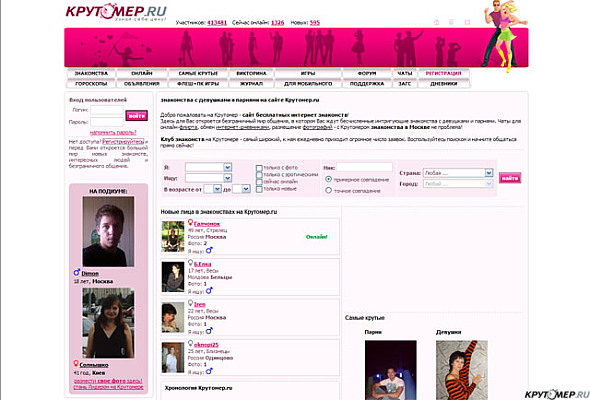
Task: Click the Девушки top photo thumbnail
Action: (462, 370)
